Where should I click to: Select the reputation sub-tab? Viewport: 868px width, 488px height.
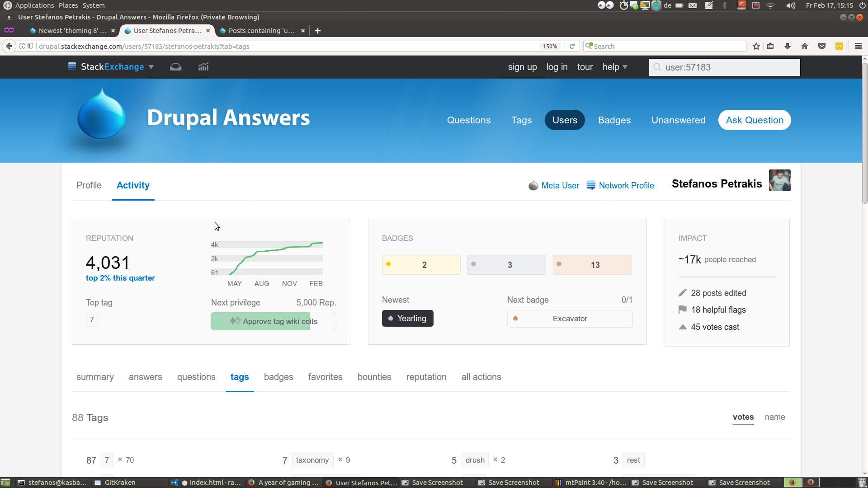tap(426, 377)
